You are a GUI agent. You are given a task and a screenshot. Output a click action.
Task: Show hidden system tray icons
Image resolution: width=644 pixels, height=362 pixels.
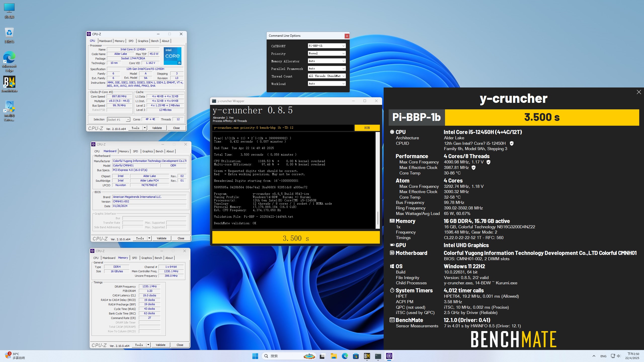(x=594, y=356)
